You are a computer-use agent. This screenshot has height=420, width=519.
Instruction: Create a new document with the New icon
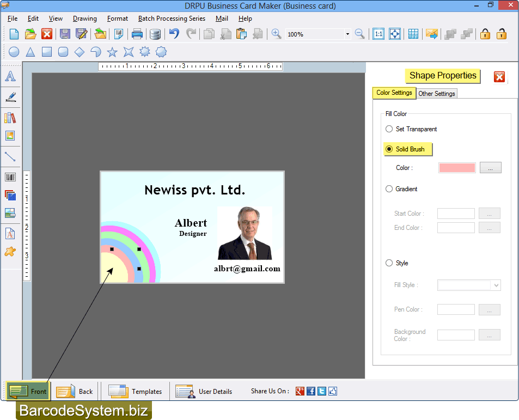[14, 34]
